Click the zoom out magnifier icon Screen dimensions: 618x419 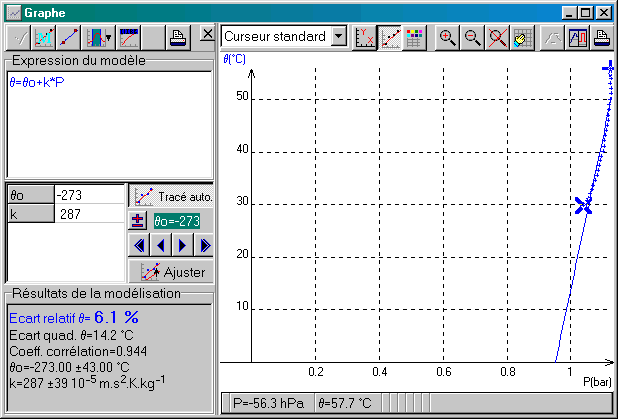coord(471,38)
